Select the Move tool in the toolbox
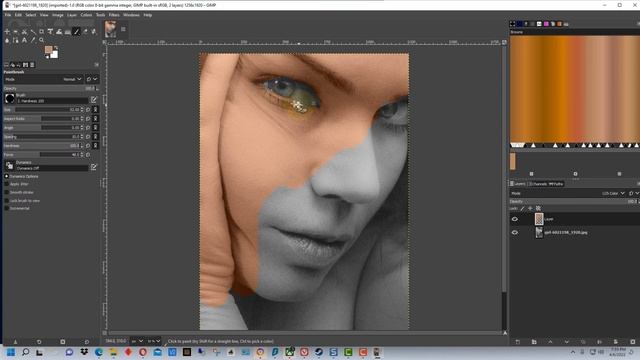This screenshot has width=640, height=360. pyautogui.click(x=7, y=31)
